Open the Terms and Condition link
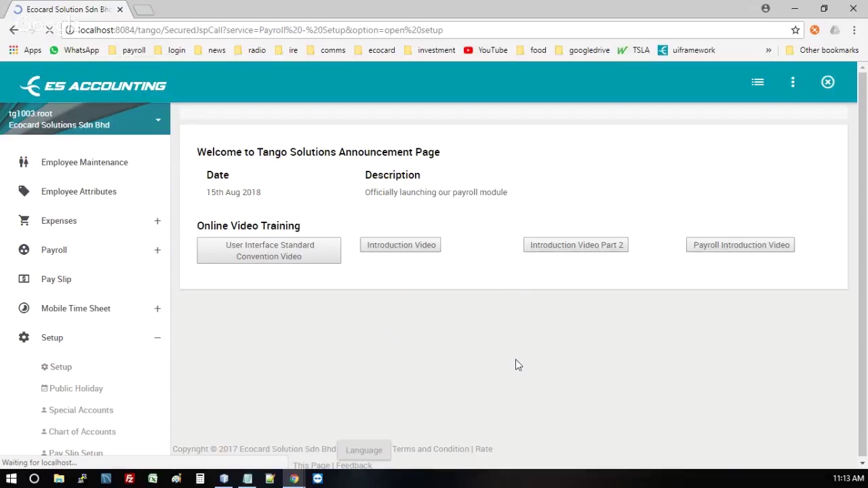Screen dimensions: 868x488 pyautogui.click(x=431, y=449)
